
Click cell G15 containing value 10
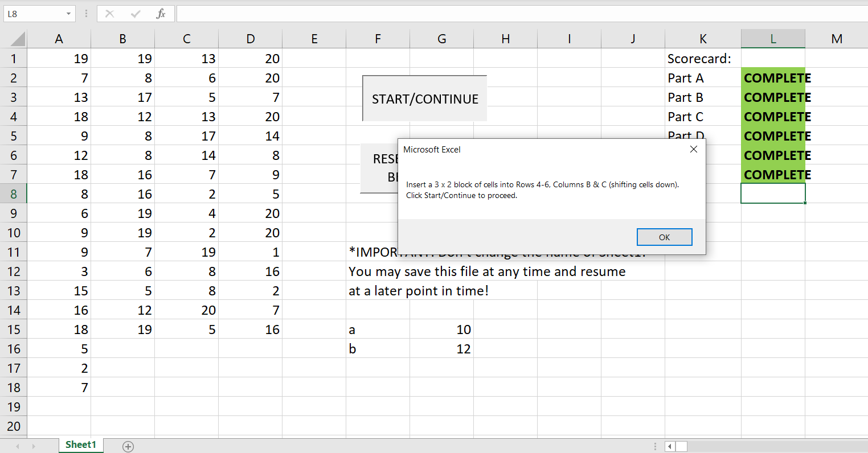click(x=441, y=329)
